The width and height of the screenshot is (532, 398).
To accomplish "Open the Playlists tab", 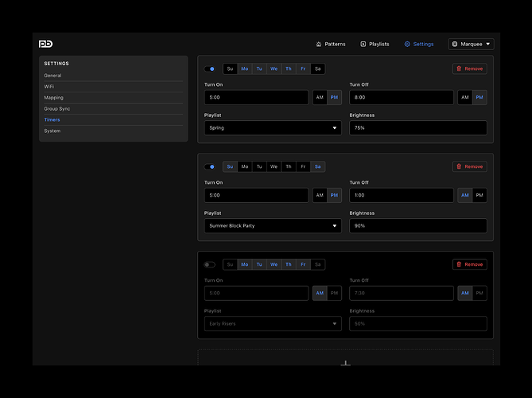I will (375, 44).
